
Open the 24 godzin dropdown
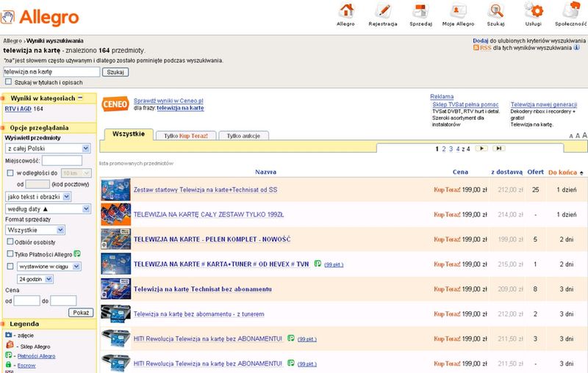pyautogui.click(x=35, y=279)
